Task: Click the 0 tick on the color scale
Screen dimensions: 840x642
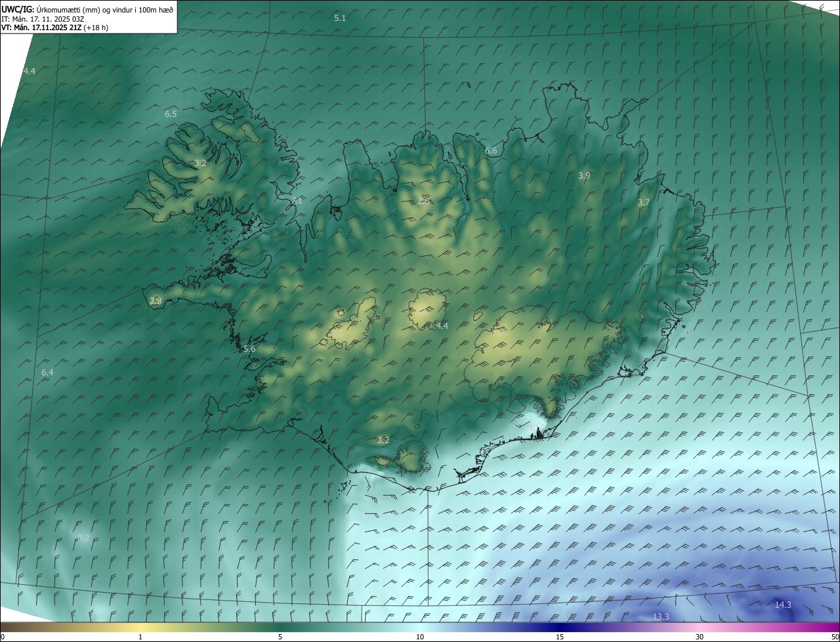Action: tap(3, 637)
